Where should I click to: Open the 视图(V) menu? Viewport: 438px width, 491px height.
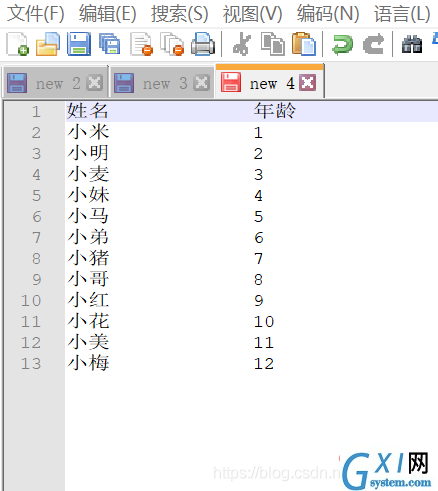[x=252, y=14]
